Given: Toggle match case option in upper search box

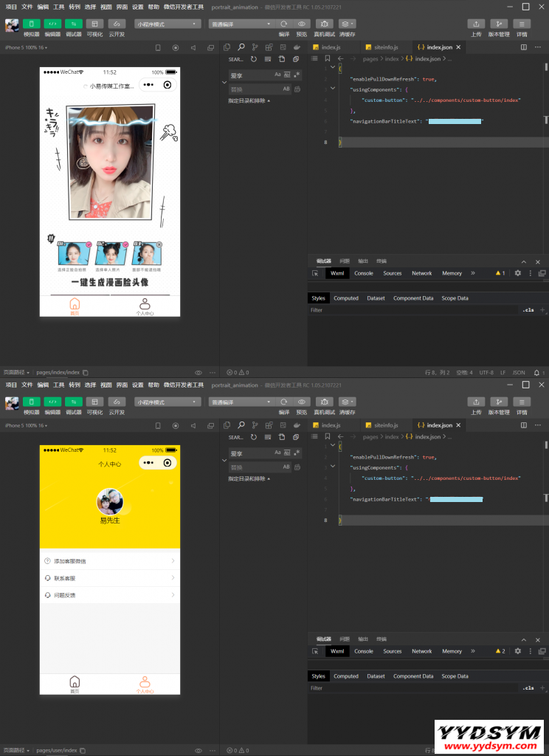Looking at the screenshot, I should tap(277, 75).
